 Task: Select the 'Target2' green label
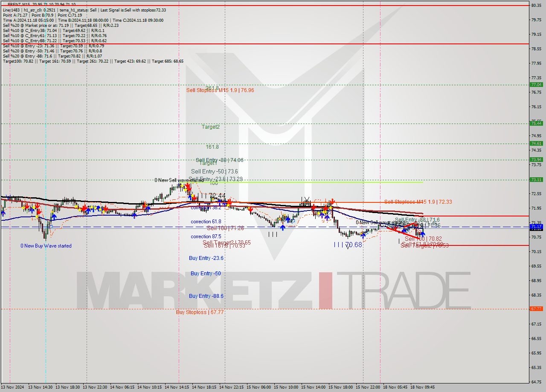pyautogui.click(x=211, y=127)
